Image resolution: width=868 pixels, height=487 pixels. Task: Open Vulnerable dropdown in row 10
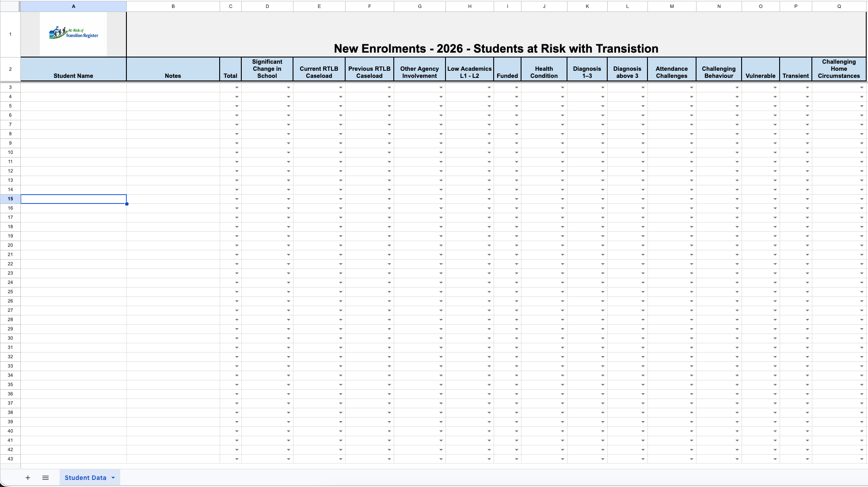775,153
